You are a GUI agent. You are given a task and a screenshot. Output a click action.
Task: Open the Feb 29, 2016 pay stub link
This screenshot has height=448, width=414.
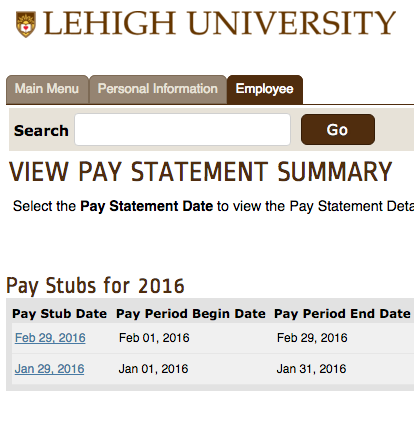(x=50, y=338)
